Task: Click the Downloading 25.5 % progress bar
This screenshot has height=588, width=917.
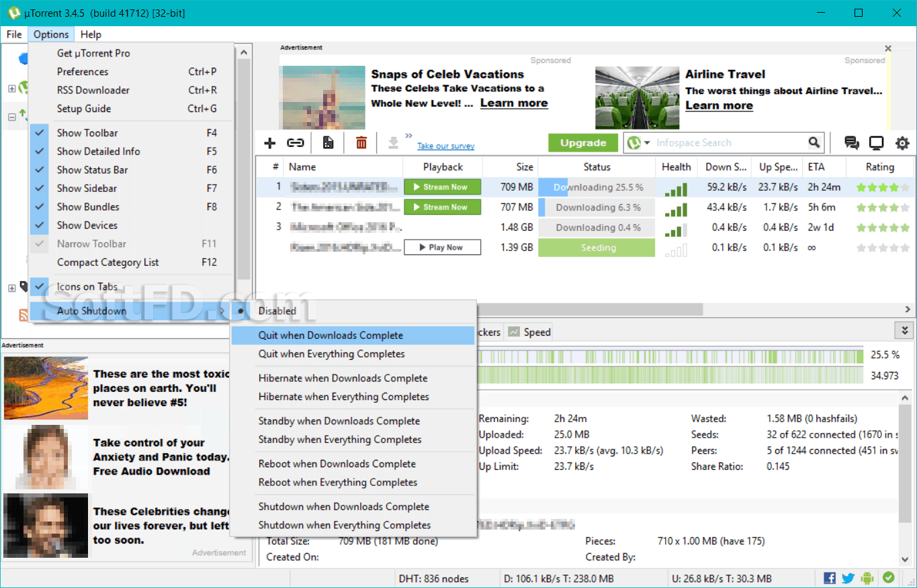Action: click(597, 187)
